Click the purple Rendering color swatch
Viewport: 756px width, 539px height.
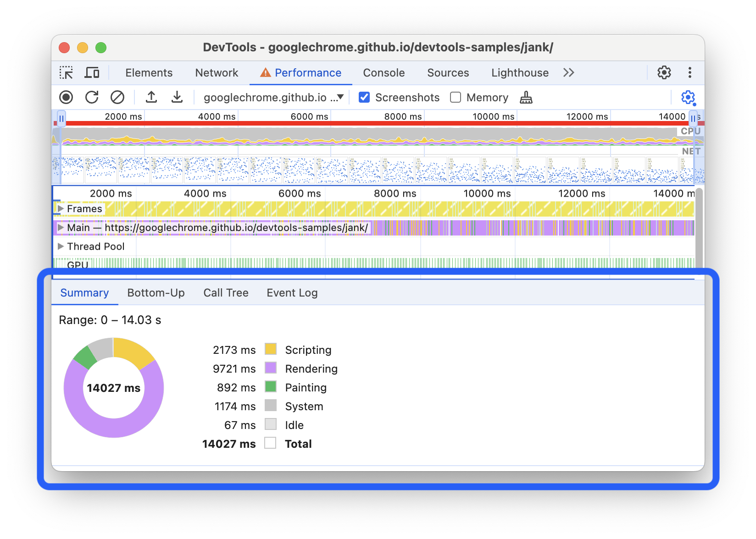(x=271, y=368)
